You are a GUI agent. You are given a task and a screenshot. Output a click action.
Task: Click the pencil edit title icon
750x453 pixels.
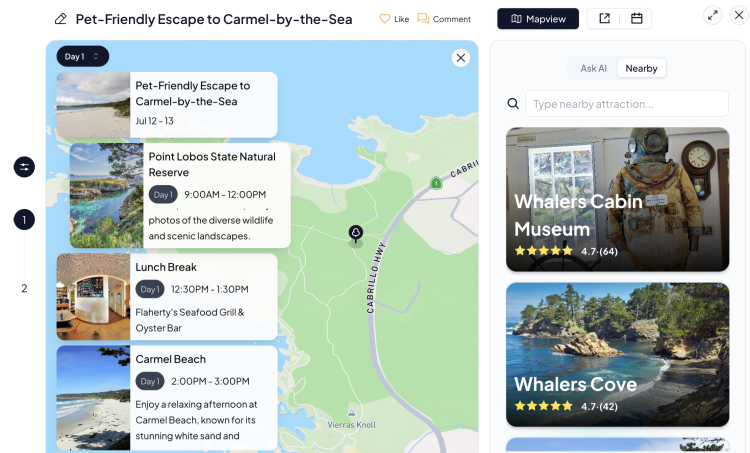coord(61,19)
